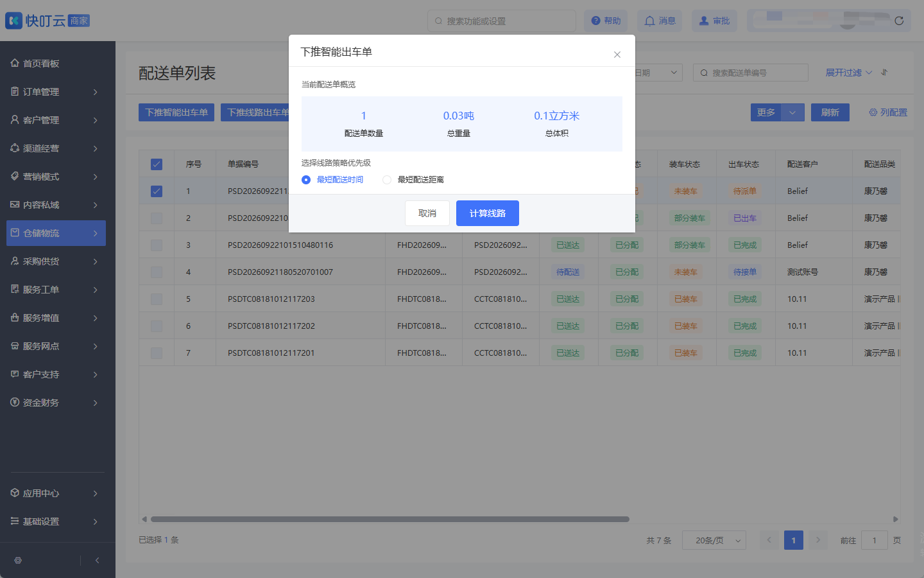Click the 资金财务 icon in sidebar
This screenshot has width=924, height=578.
click(x=15, y=402)
